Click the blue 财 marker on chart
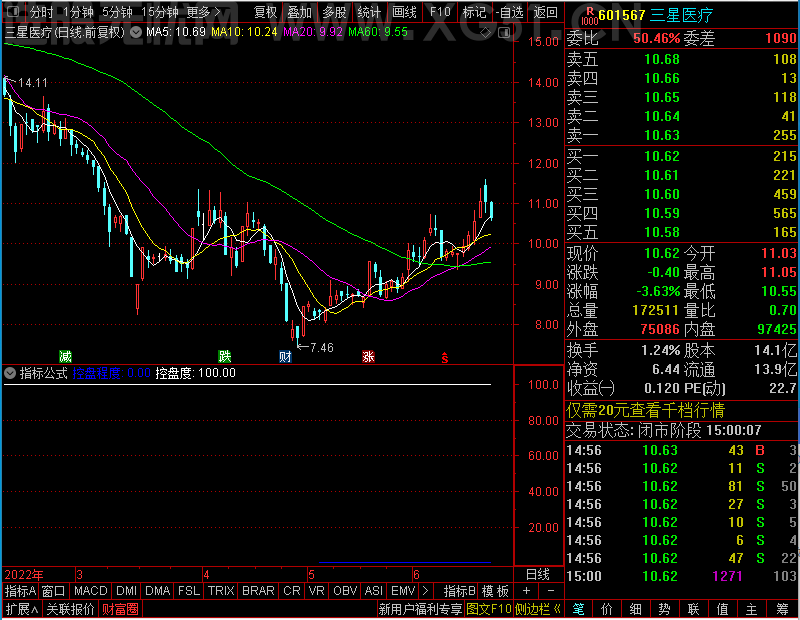 click(285, 356)
